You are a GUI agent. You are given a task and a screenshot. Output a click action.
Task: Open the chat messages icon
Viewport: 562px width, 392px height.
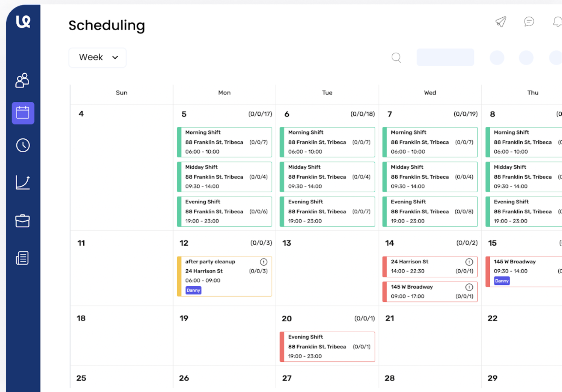(x=529, y=22)
